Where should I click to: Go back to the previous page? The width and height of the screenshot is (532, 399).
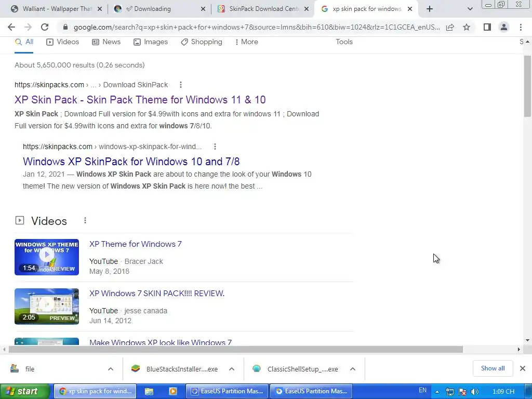11,27
